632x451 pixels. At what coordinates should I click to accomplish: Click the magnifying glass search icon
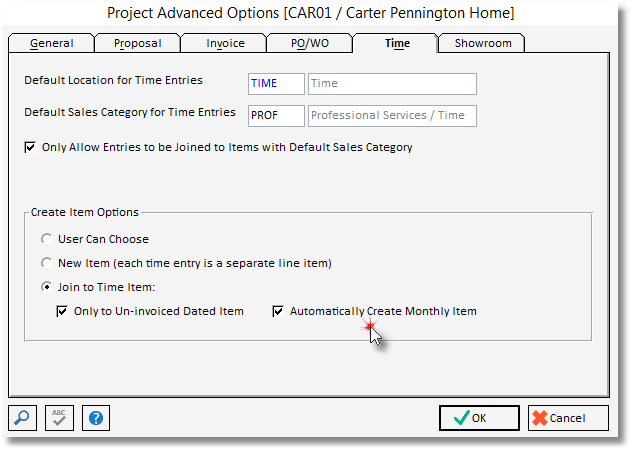[x=22, y=417]
